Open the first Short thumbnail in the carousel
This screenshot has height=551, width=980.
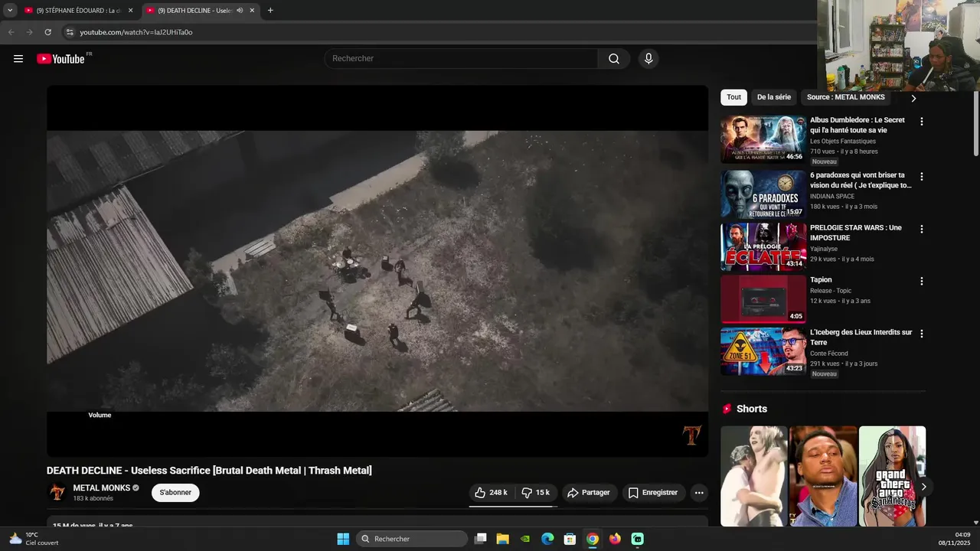pos(753,476)
